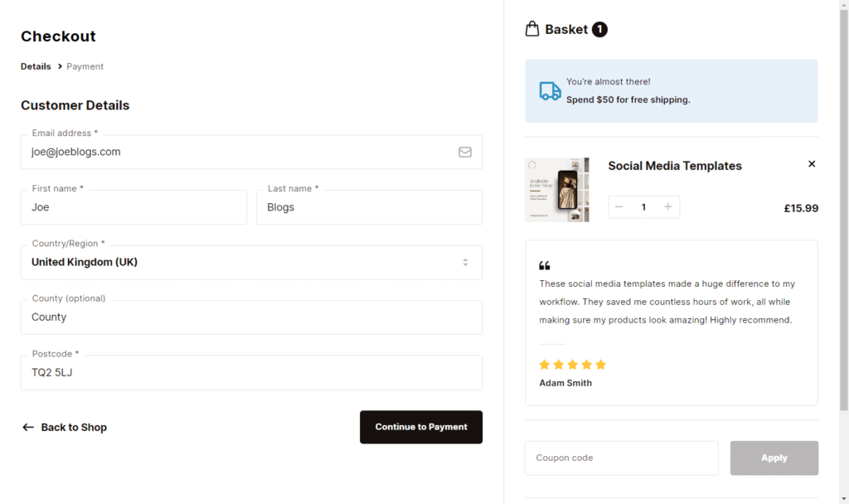Click the quotation mark icon above the review
This screenshot has width=849, height=504.
pos(545,265)
